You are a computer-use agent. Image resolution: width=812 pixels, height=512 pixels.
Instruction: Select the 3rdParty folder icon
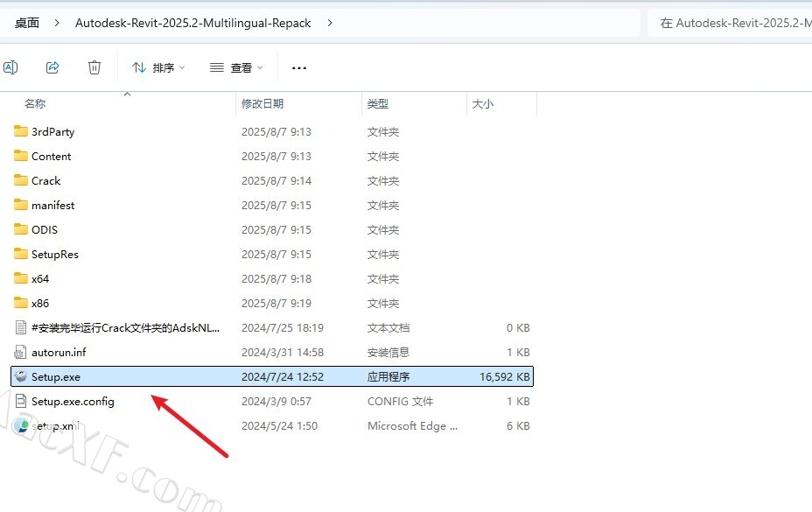[x=21, y=131]
